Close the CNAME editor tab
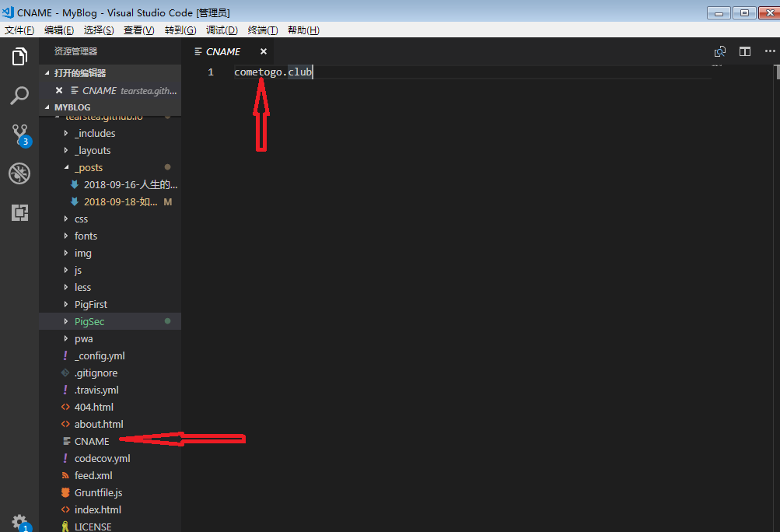780x532 pixels. click(264, 51)
